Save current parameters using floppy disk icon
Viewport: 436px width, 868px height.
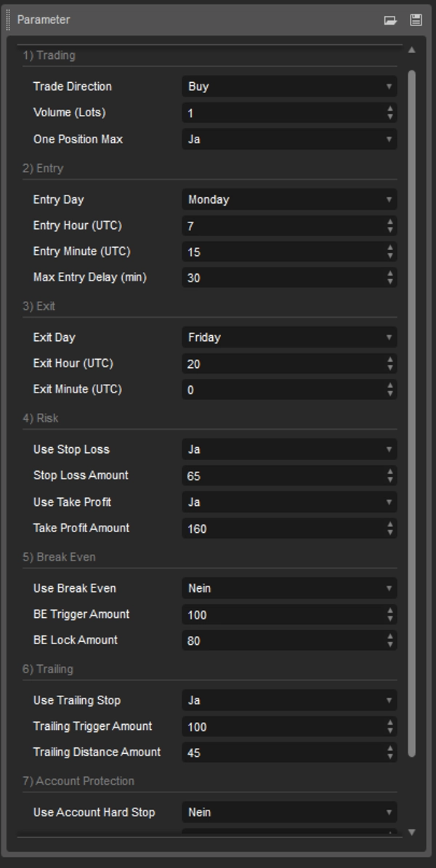(x=416, y=20)
